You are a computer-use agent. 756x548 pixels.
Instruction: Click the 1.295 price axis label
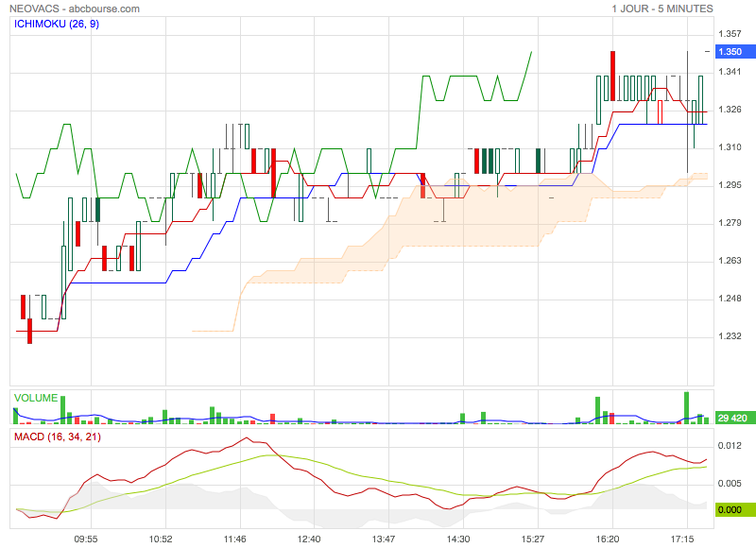coord(730,185)
